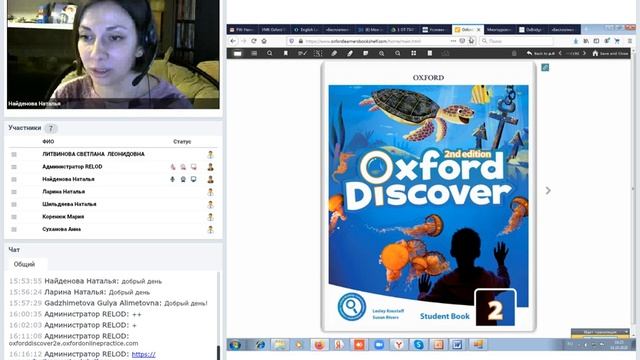This screenshot has height=360, width=640.
Task: Click the answer check tool icon
Action: point(302,53)
